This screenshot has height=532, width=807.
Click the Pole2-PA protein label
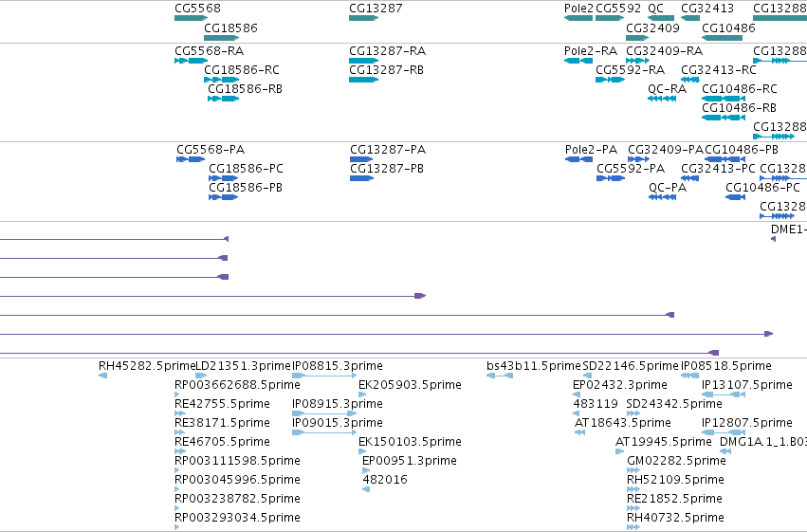591,150
